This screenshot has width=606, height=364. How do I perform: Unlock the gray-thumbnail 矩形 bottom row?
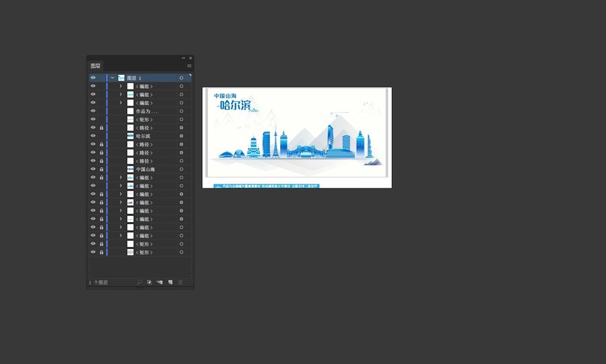[102, 252]
